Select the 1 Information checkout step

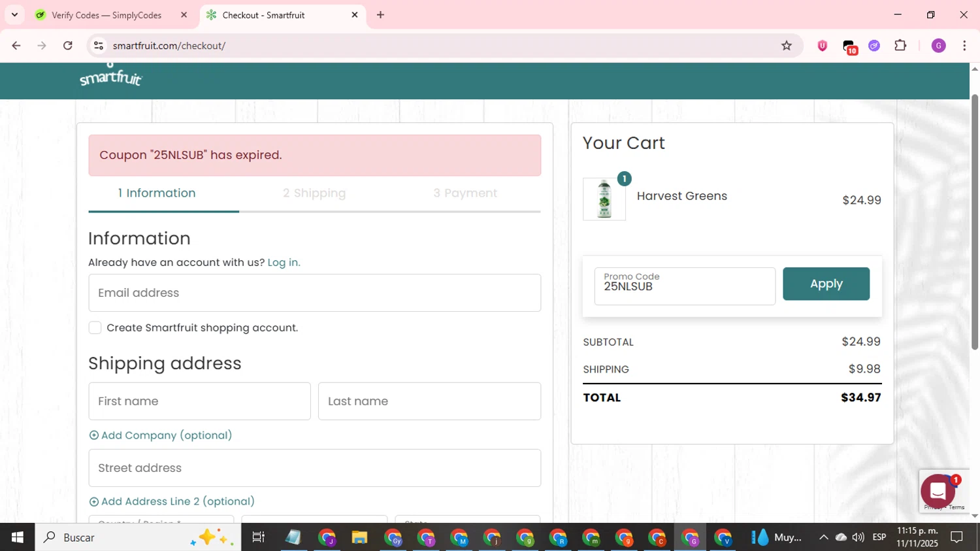coord(157,193)
